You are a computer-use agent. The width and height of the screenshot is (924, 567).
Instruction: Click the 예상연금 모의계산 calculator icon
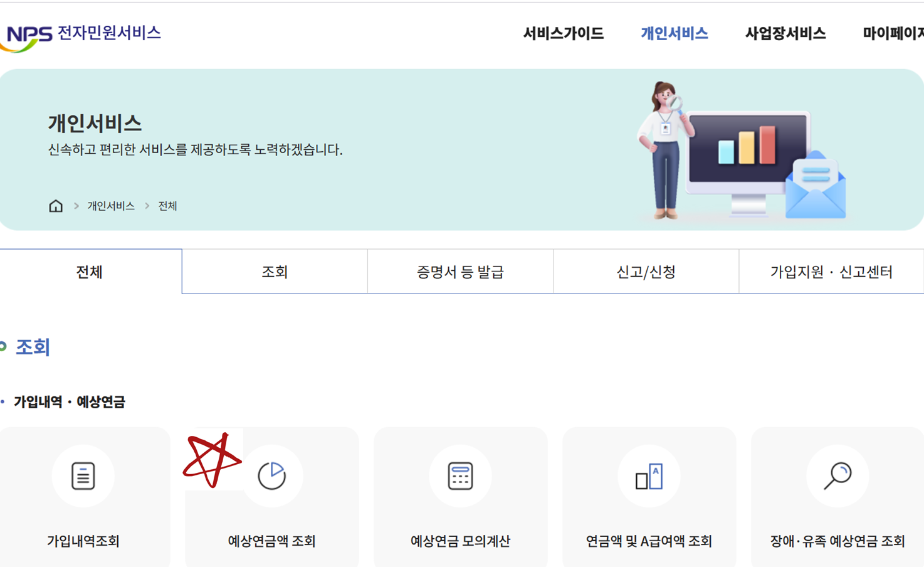tap(460, 475)
